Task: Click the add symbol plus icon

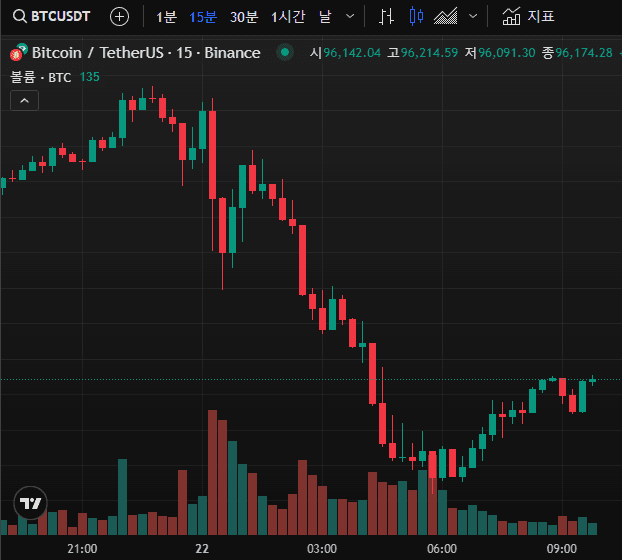Action: tap(119, 16)
